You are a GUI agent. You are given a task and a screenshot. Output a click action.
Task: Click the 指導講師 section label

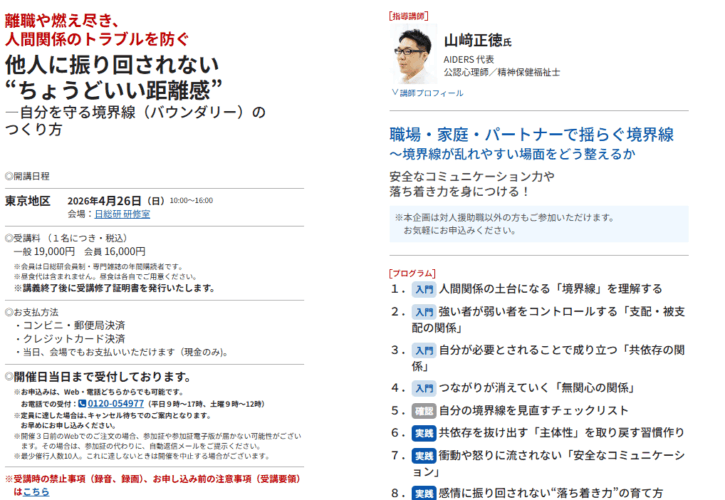coord(408,16)
